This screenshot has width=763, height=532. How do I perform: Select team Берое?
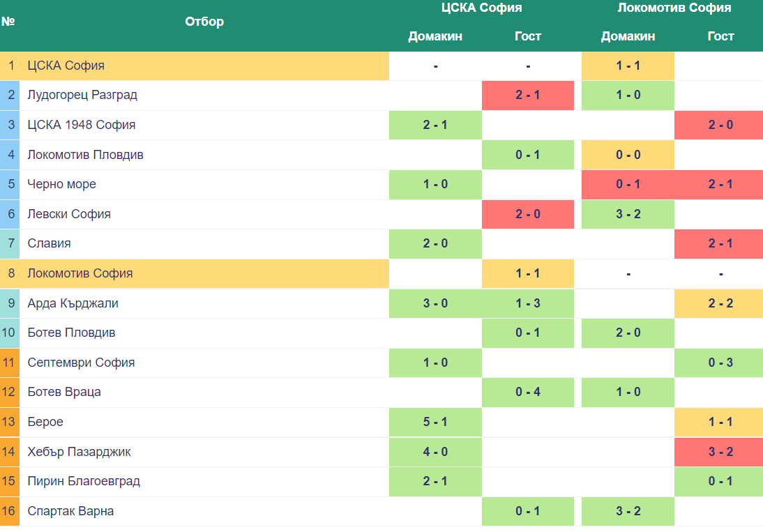click(45, 422)
